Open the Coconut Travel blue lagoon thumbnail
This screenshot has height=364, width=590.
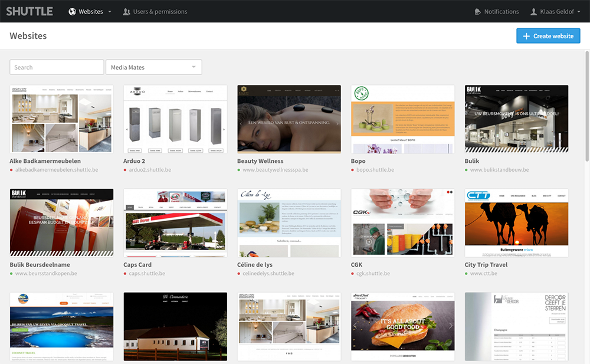(x=62, y=327)
